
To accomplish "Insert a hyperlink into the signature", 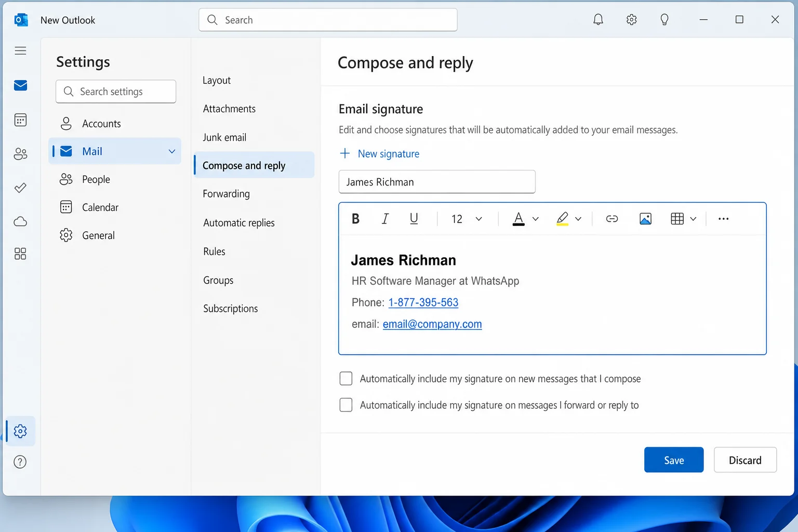I will 612,219.
